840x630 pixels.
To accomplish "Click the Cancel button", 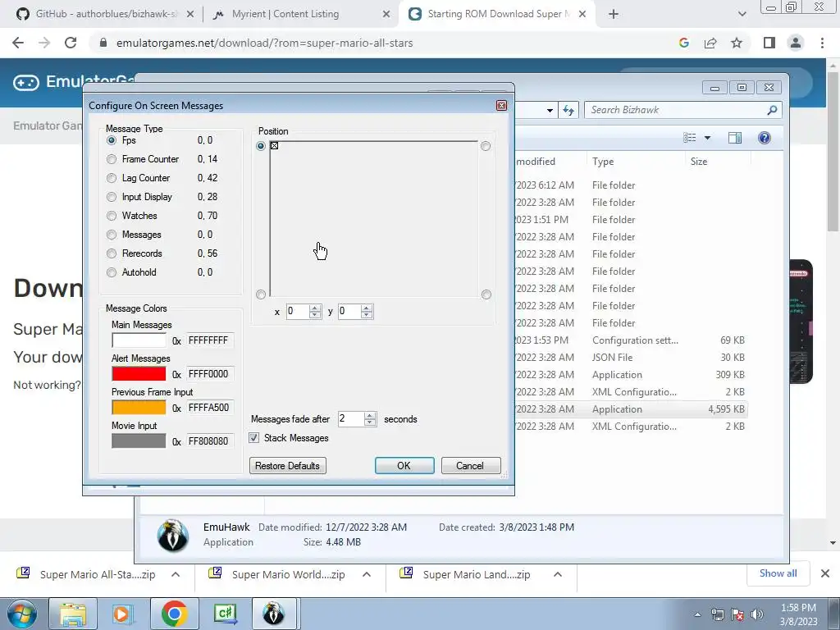I will [x=470, y=466].
